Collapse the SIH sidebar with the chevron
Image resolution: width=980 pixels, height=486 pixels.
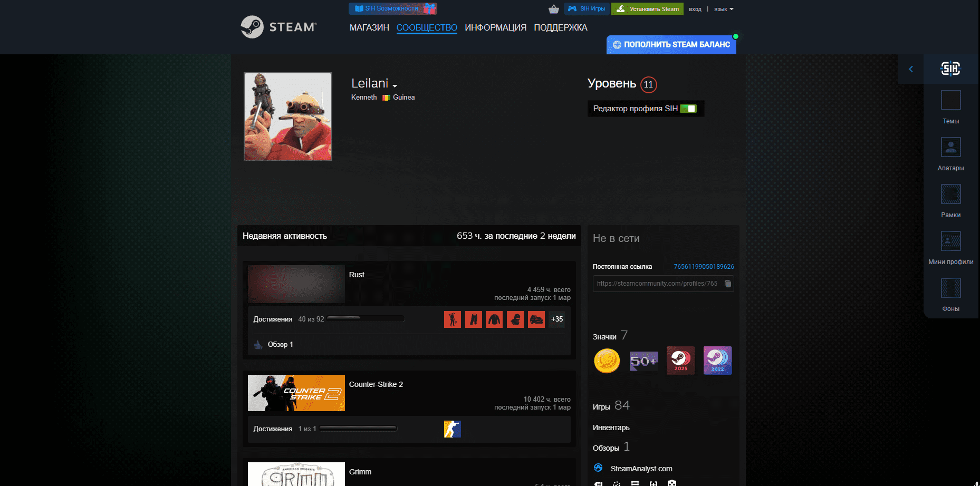click(x=911, y=69)
